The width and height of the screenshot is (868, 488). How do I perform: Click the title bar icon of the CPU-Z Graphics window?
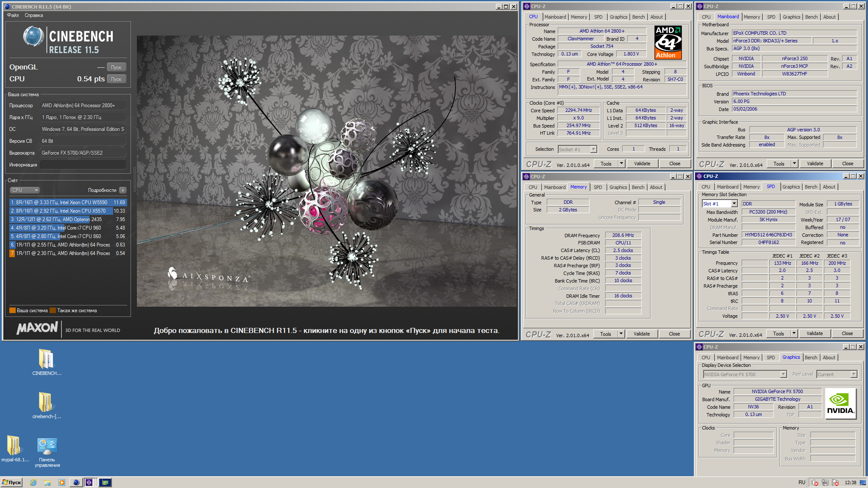699,347
